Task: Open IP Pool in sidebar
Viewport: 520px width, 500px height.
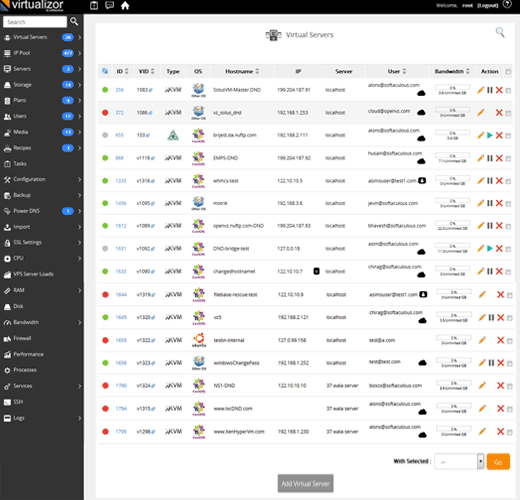Action: click(41, 53)
